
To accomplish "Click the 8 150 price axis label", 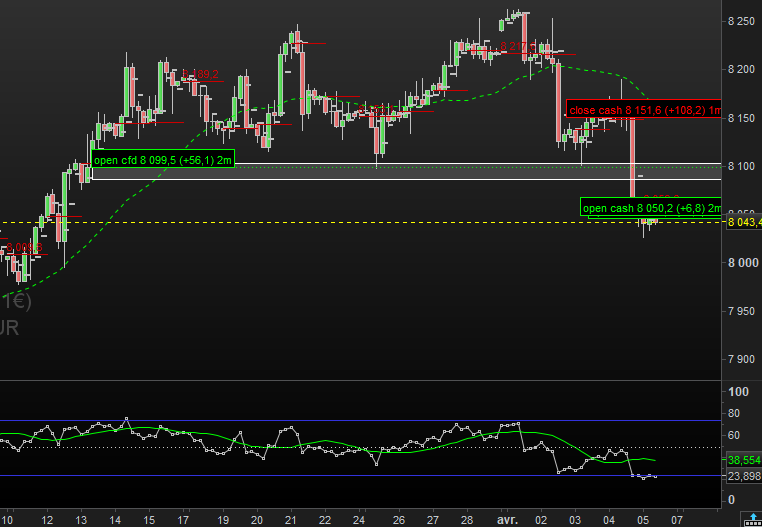I will 741,118.
